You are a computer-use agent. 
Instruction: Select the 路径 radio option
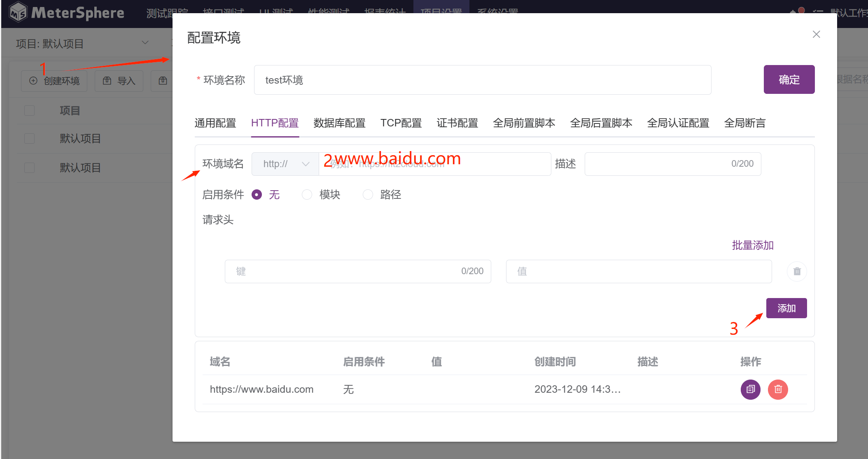pyautogui.click(x=368, y=195)
